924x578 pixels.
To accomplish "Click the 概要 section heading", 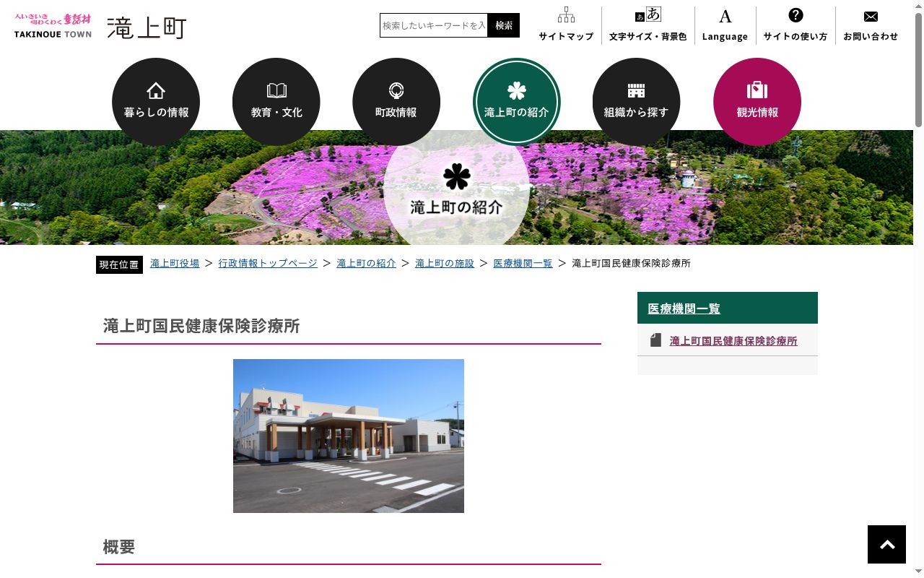I will coord(119,547).
